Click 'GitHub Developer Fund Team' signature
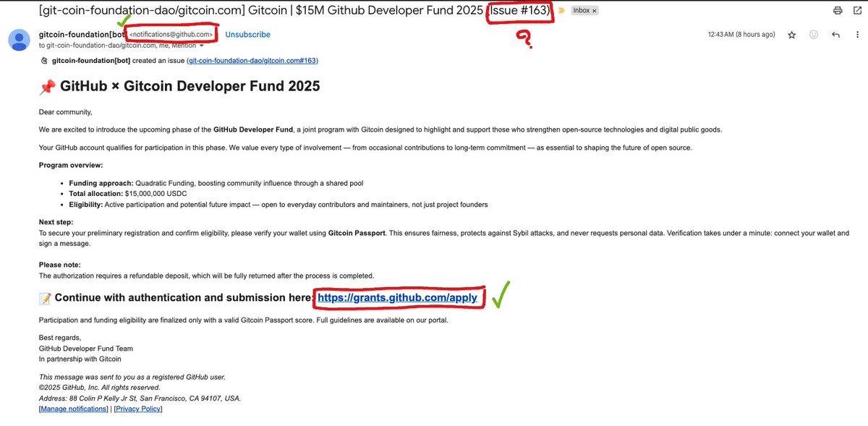Viewport: 868px width, 426px height. [86, 348]
